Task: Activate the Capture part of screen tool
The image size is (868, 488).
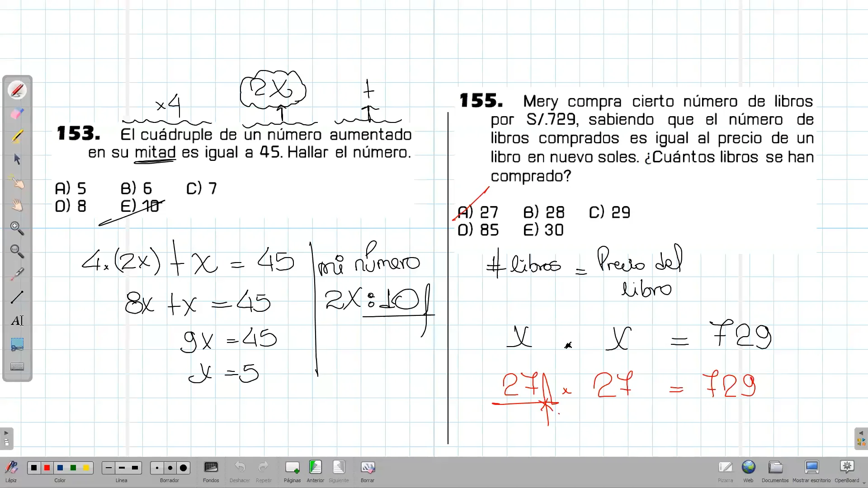Action: [x=17, y=344]
